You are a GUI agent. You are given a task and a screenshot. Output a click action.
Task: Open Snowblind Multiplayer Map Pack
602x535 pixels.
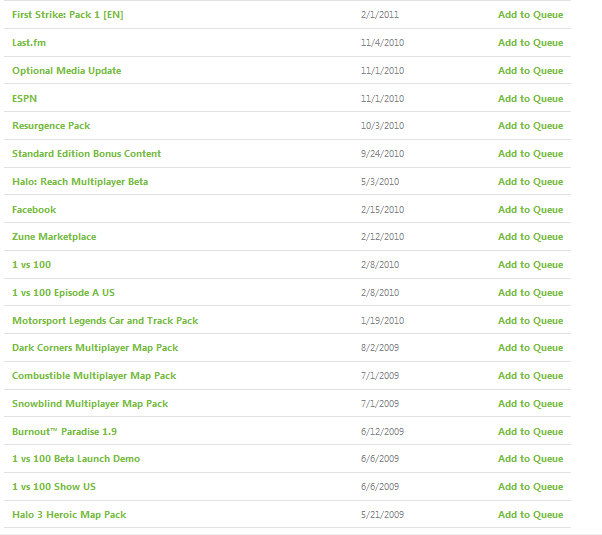click(x=90, y=404)
